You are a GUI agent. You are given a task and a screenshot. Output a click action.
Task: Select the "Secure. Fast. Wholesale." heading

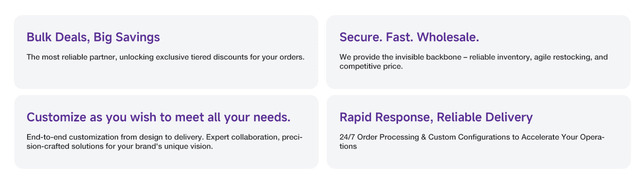pyautogui.click(x=409, y=37)
